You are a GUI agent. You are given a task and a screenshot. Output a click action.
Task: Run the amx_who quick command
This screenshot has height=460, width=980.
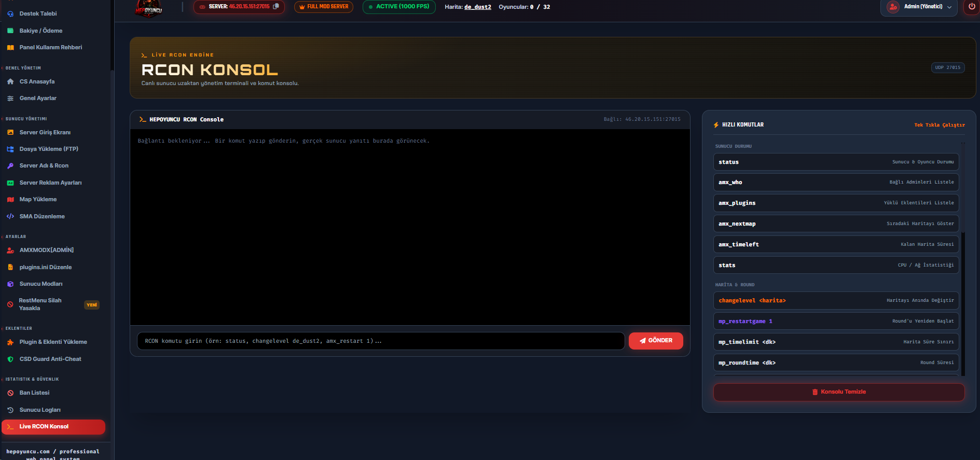(836, 183)
